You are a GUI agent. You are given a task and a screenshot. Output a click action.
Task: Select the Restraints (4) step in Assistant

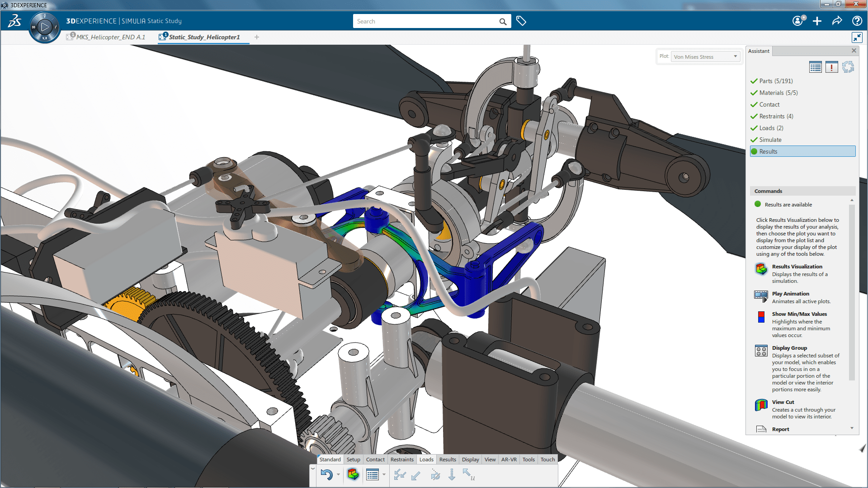click(776, 116)
